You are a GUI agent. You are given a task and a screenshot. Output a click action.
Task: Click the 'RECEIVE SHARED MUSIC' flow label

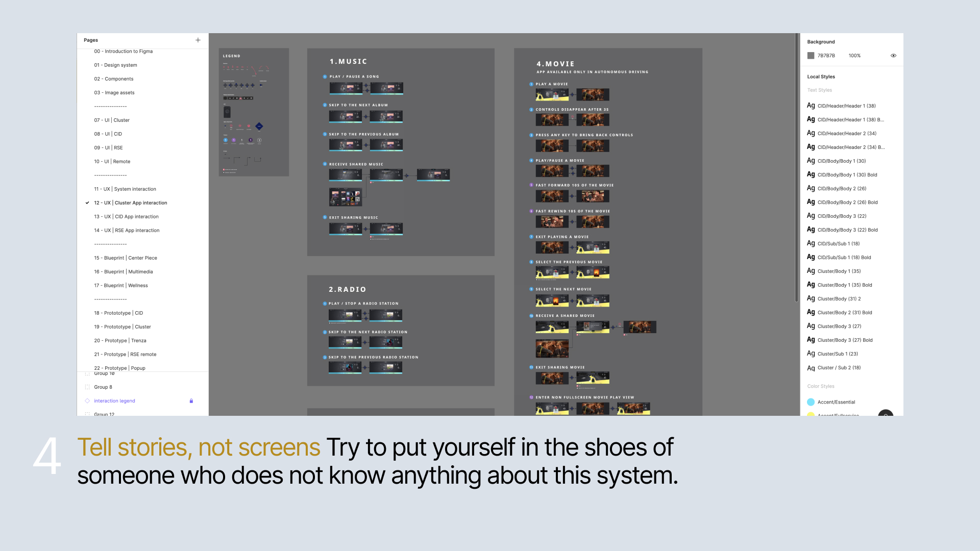tap(356, 164)
